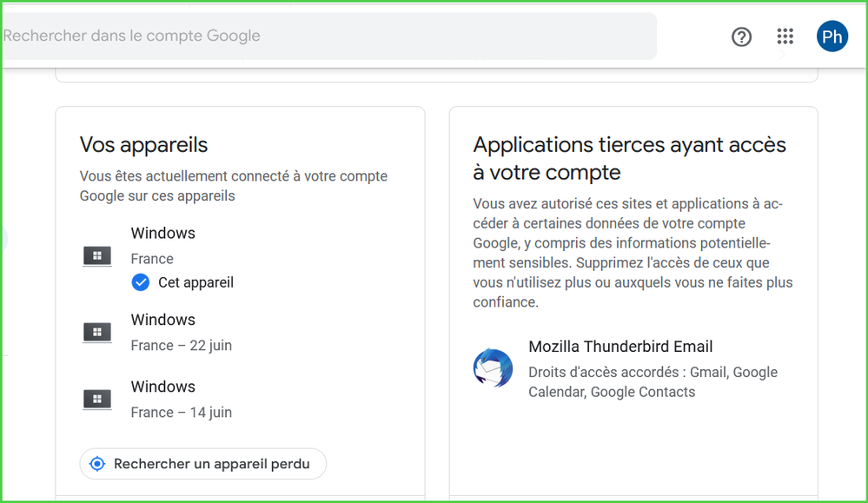Open Mozilla Thunderbird Email access details

tap(620, 347)
